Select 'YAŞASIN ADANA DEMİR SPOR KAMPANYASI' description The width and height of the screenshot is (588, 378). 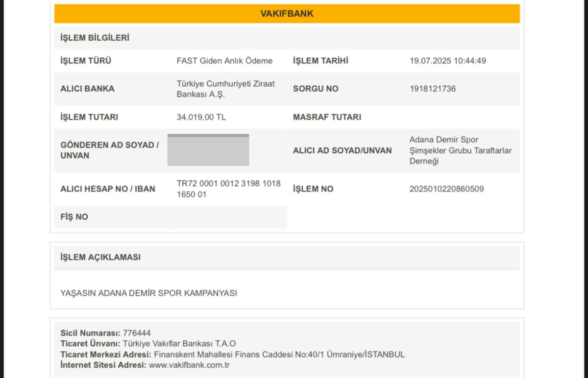tap(148, 293)
